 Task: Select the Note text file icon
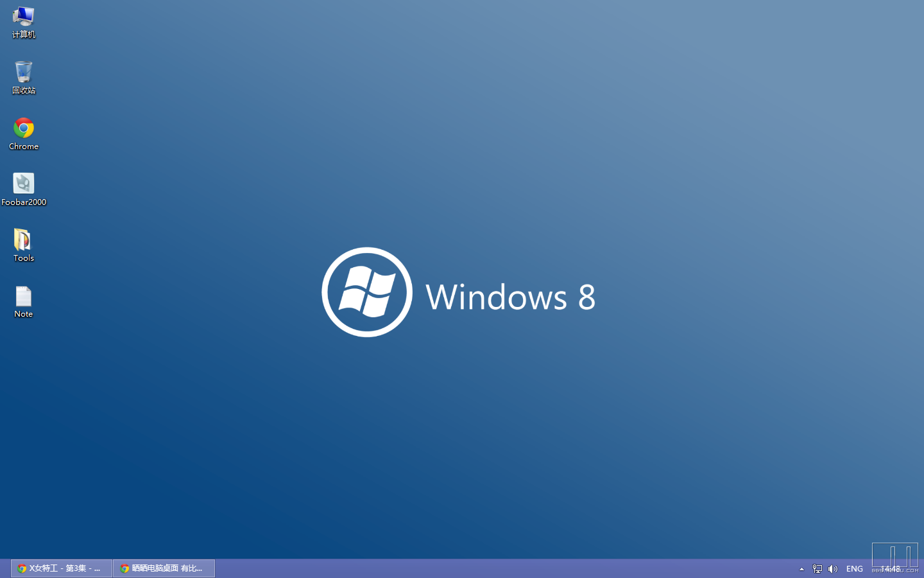24,301
